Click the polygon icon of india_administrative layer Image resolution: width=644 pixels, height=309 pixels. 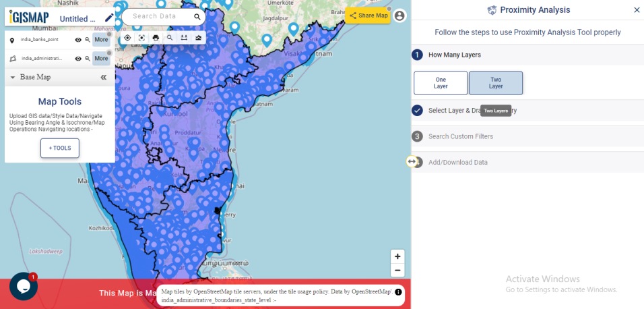[13, 59]
